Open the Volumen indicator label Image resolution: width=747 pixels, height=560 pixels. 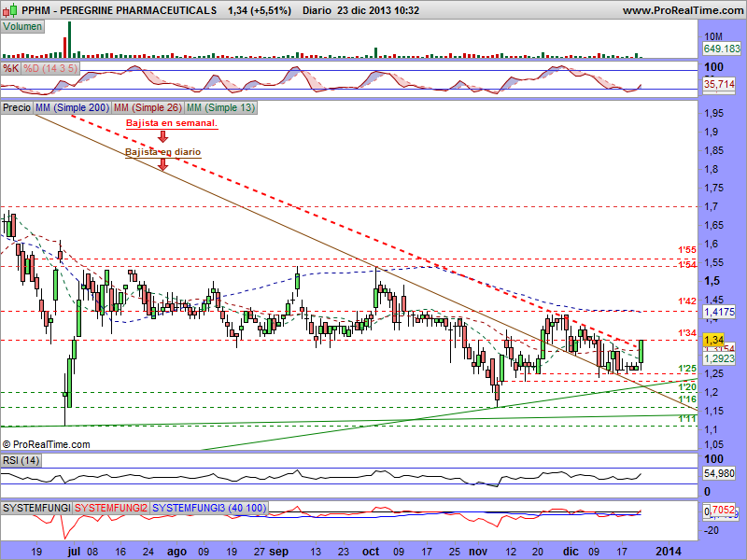tap(22, 27)
